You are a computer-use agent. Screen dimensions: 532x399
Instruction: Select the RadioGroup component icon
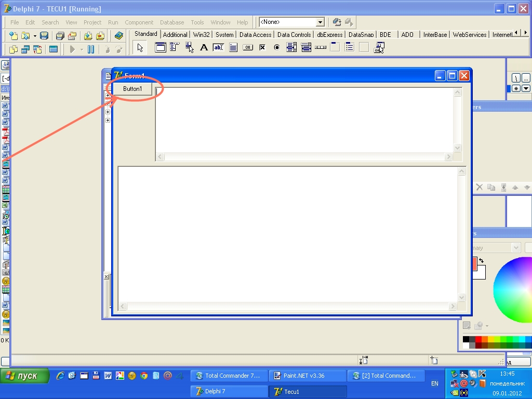[350, 47]
